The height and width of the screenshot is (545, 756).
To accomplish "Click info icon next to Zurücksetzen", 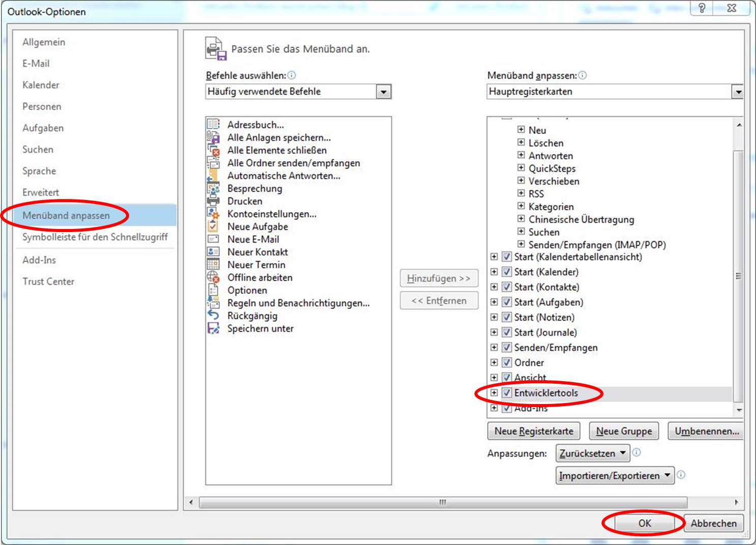I will 637,452.
